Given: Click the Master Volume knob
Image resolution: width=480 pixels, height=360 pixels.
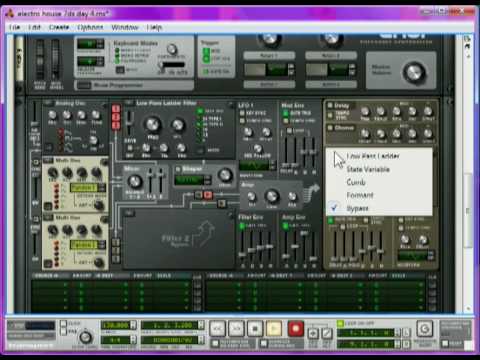Looking at the screenshot, I should [414, 72].
